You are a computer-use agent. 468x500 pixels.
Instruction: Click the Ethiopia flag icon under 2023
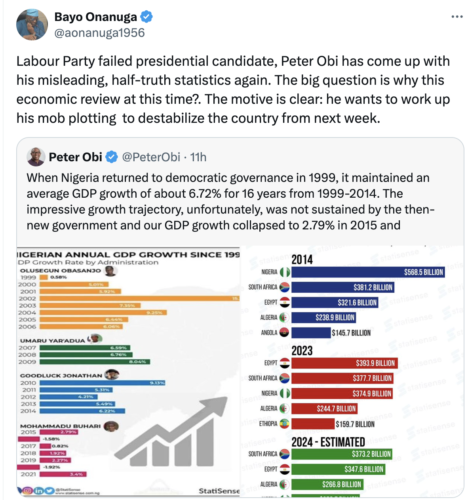(285, 424)
